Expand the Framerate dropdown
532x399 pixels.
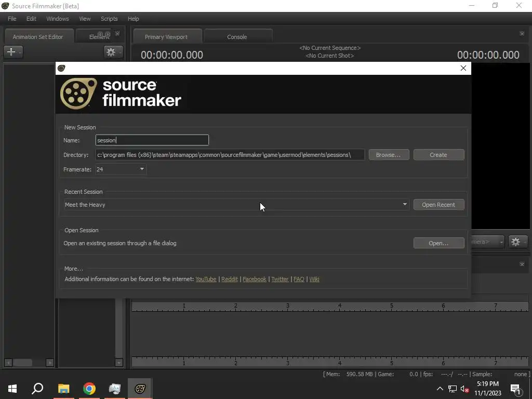(x=142, y=169)
